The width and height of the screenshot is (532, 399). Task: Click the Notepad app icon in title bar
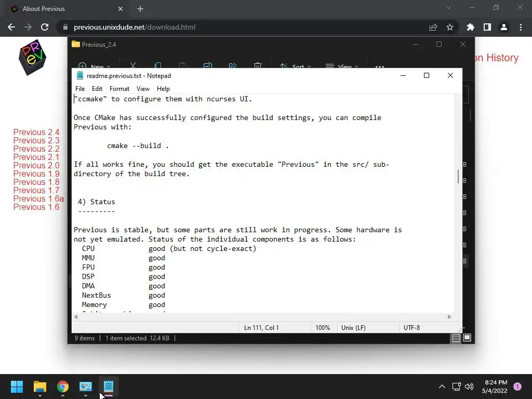coord(79,76)
